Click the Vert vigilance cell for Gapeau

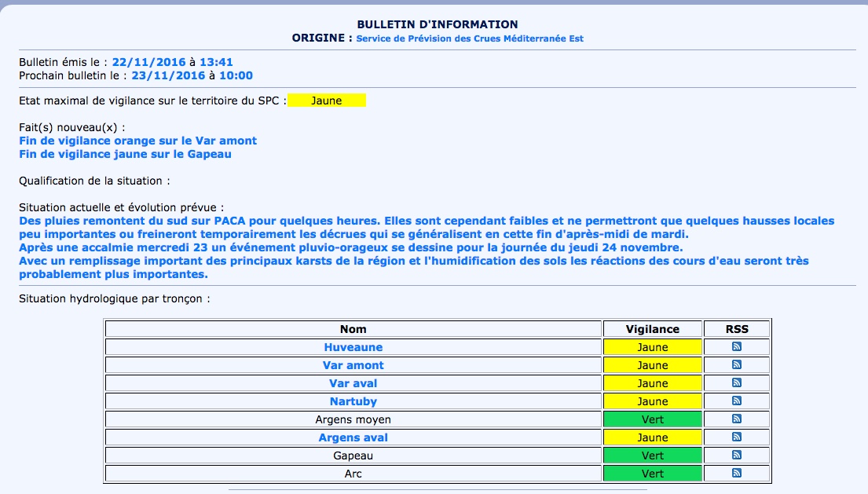[x=653, y=456]
